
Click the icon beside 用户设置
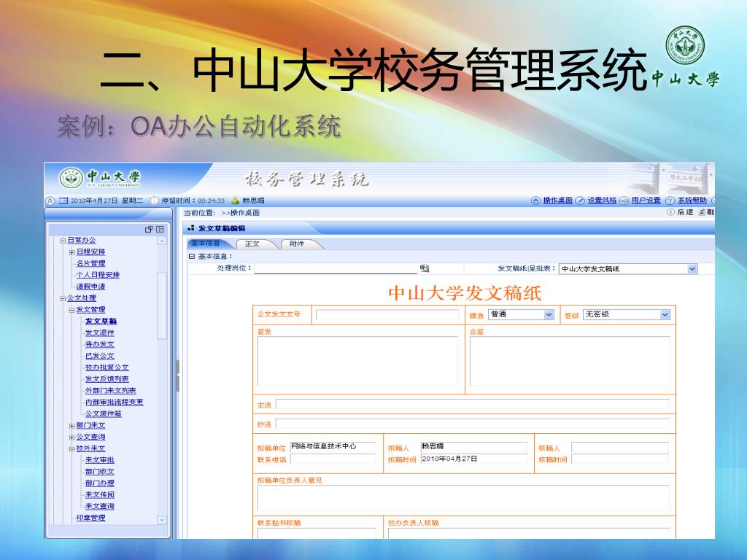624,201
